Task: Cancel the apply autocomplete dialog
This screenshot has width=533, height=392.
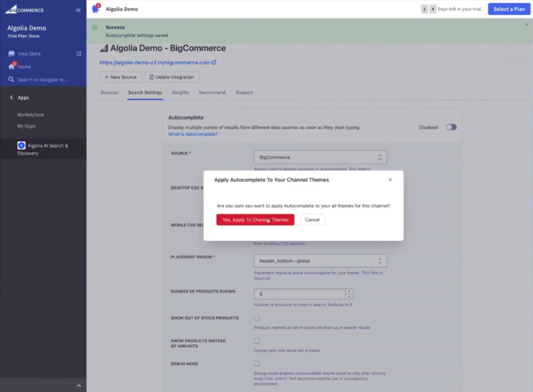Action: coord(312,220)
